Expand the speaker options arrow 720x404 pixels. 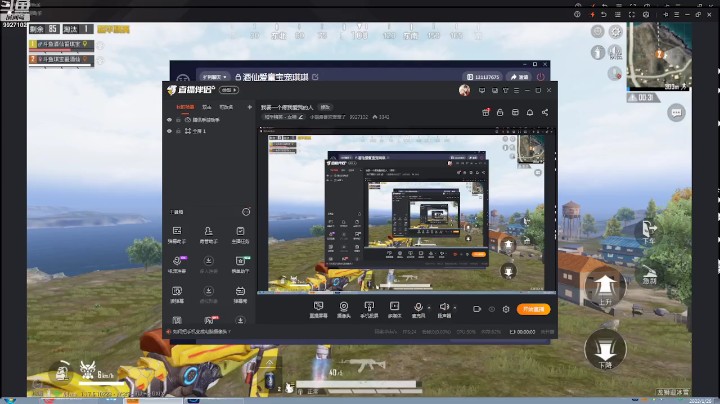pos(455,307)
